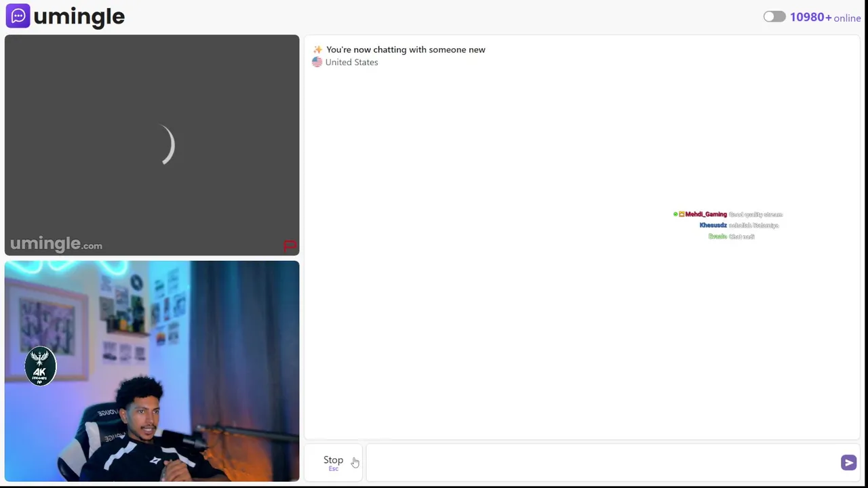Click the purple send message arrow icon
Viewport: 868px width, 488px height.
[x=848, y=462]
